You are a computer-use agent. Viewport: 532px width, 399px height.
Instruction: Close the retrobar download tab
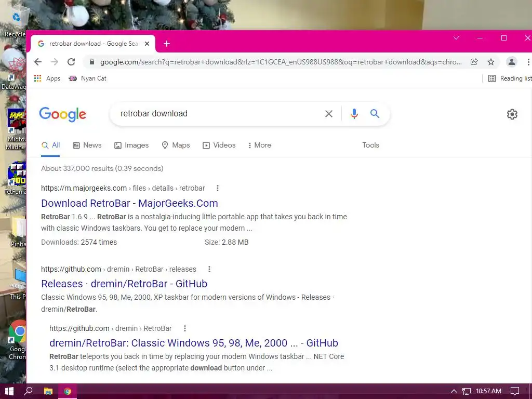tap(147, 44)
